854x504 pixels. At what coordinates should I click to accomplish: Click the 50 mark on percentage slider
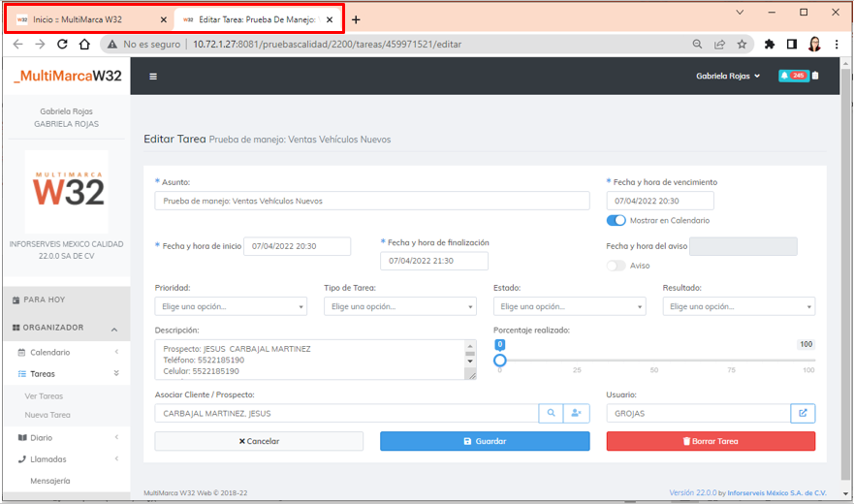coord(654,369)
